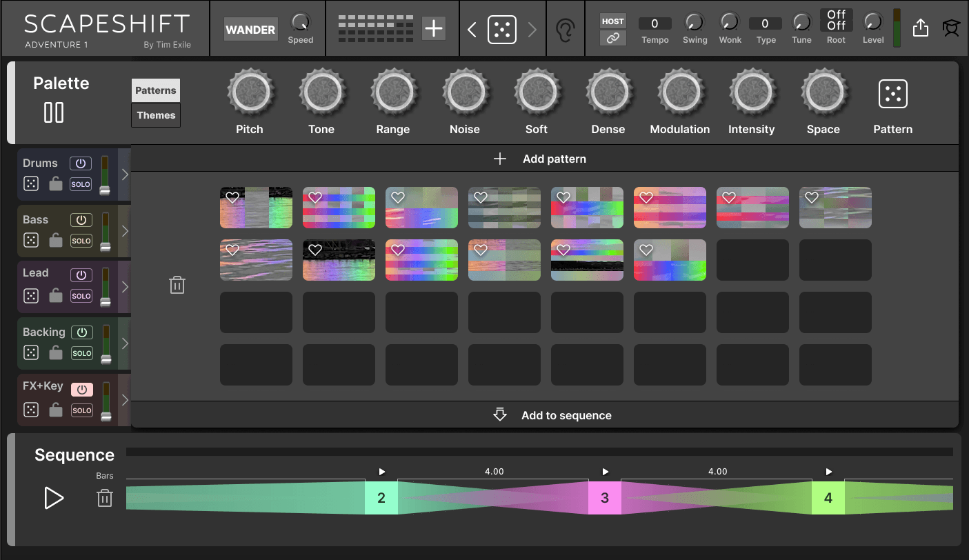Click the host link chain icon
This screenshot has width=969, height=560.
click(612, 39)
